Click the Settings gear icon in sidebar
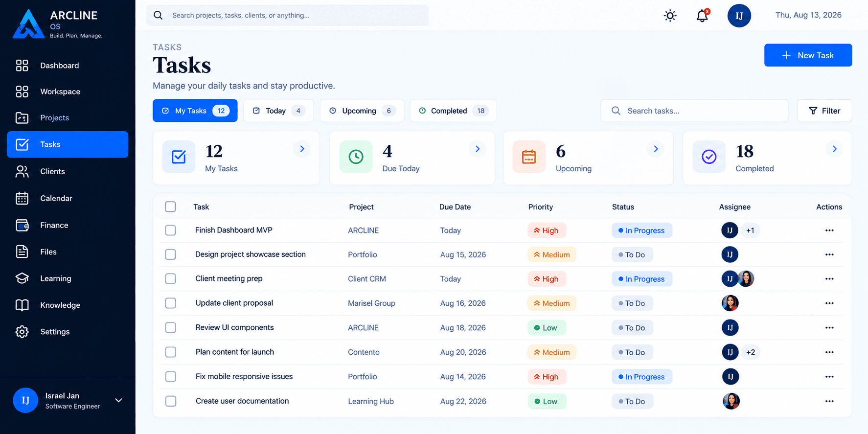 (22, 332)
